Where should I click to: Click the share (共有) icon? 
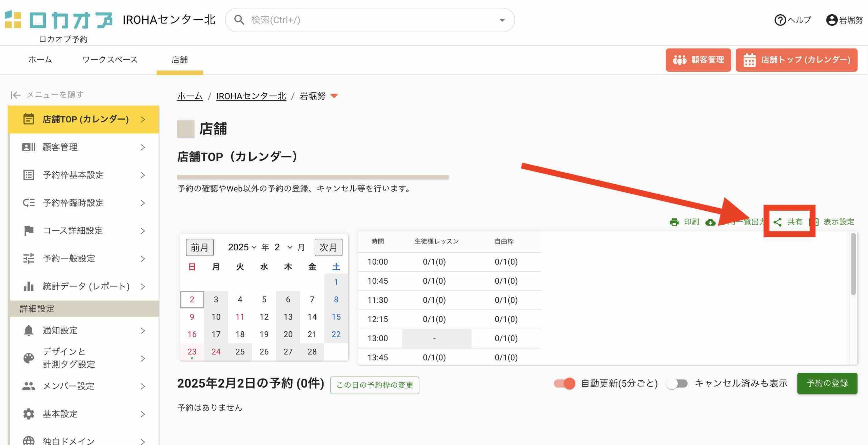click(x=777, y=222)
